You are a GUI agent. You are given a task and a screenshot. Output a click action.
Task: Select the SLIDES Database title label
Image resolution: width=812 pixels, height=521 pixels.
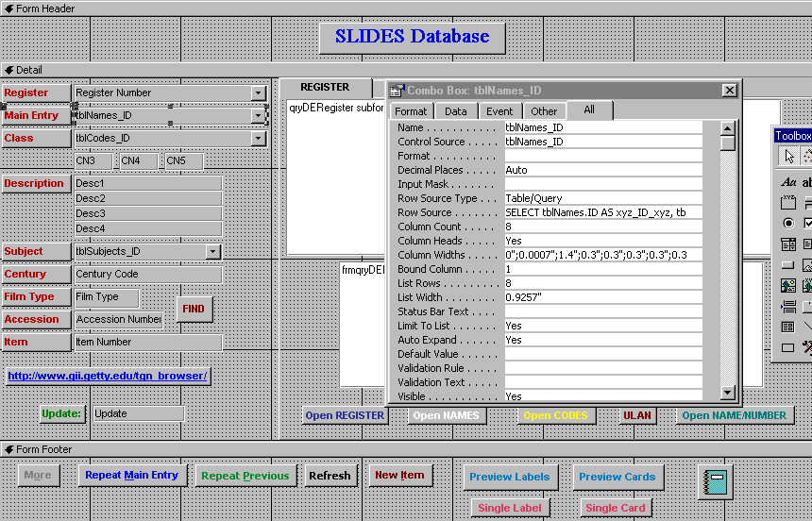tap(413, 38)
